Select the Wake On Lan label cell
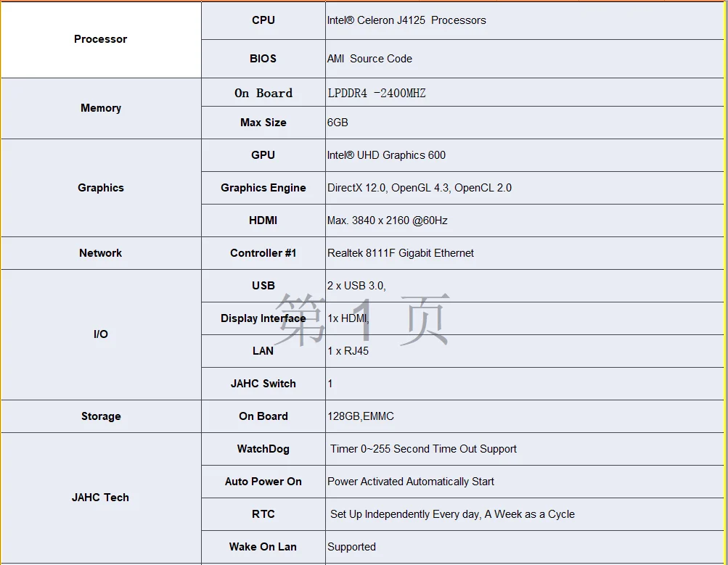This screenshot has height=565, width=728. click(263, 547)
